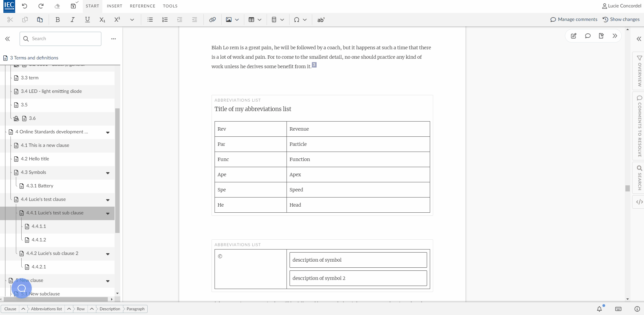Viewport: 644px width, 315px height.
Task: Toggle Show changes tracking
Action: (x=621, y=20)
